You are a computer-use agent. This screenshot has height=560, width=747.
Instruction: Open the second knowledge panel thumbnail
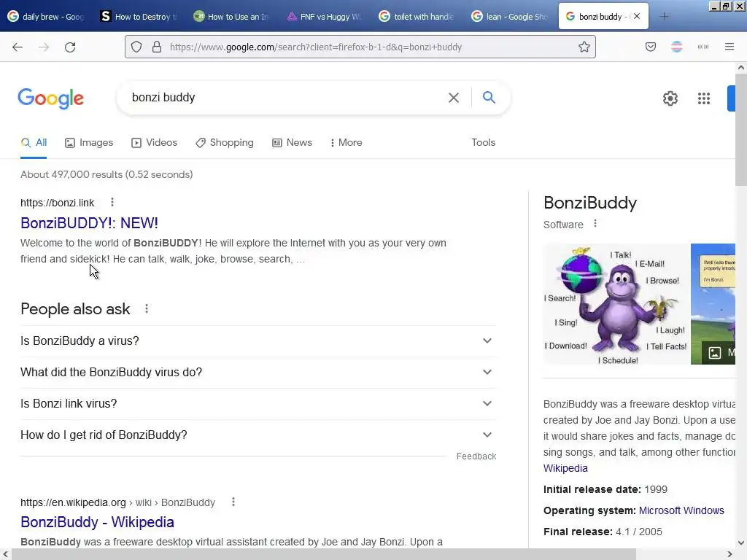click(x=713, y=304)
